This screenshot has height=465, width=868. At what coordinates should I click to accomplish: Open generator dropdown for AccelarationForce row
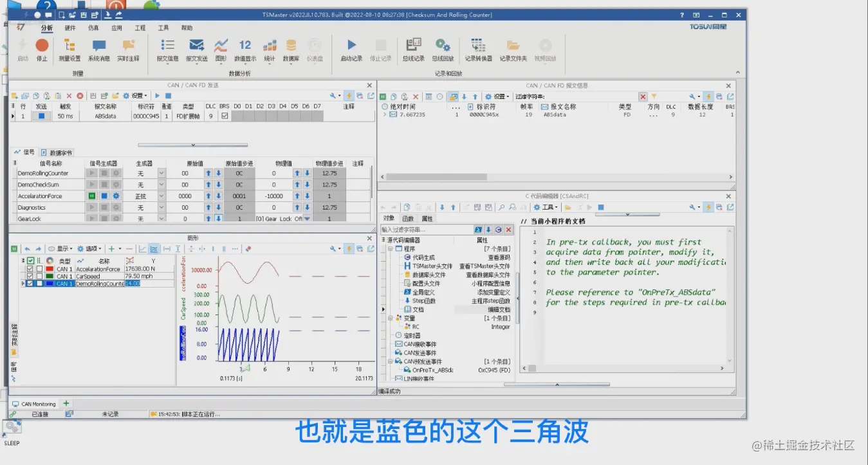click(162, 196)
